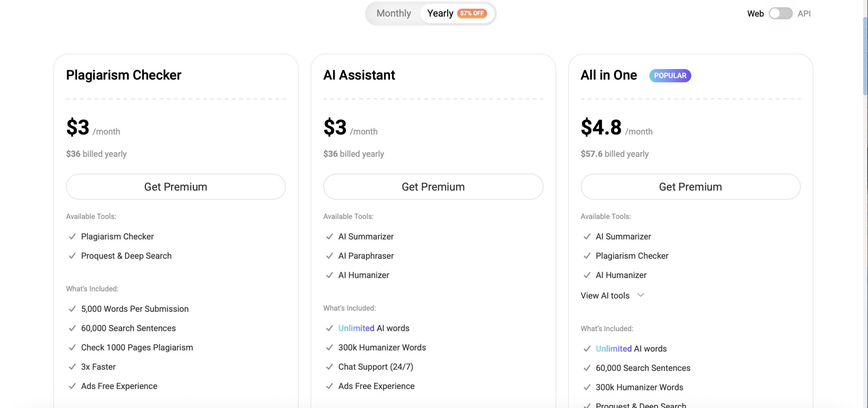Click checkmark next to 5,000 Words Per Submission

[x=72, y=309]
